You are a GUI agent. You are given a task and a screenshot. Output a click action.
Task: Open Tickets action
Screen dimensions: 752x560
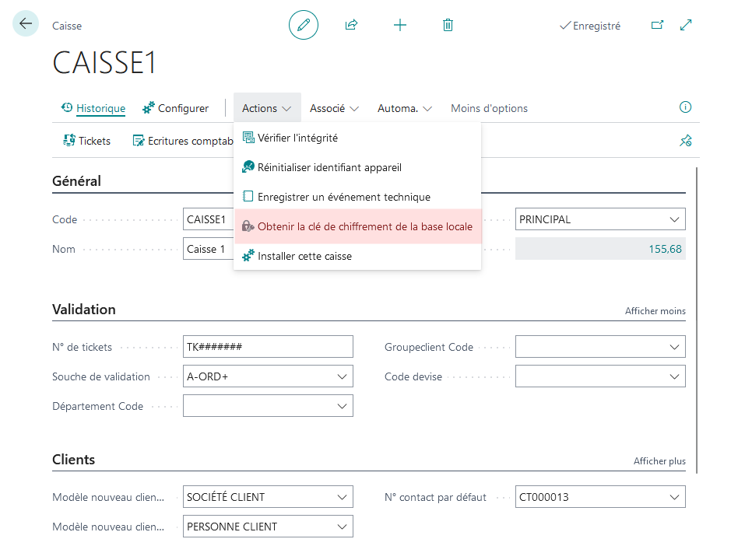[87, 141]
